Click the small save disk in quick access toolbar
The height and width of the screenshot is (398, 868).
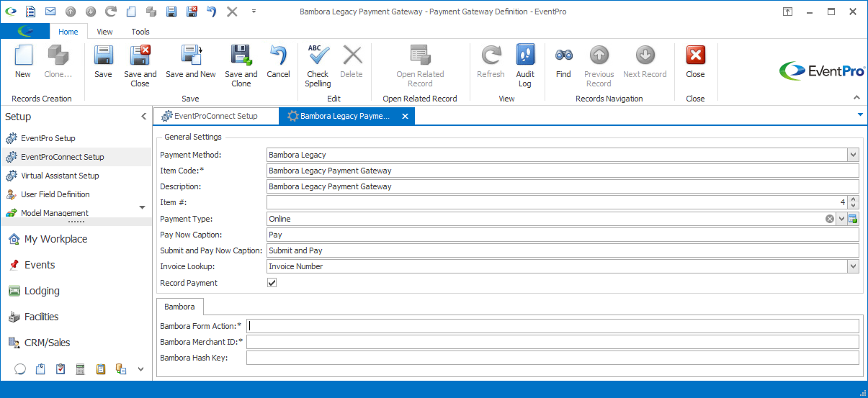click(171, 12)
